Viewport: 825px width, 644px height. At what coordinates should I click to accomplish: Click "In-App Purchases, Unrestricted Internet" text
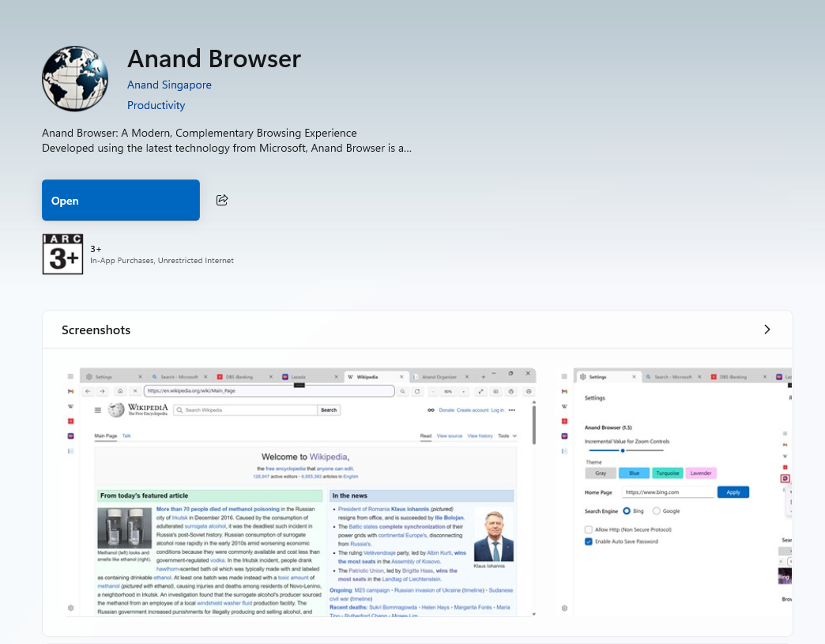[161, 261]
